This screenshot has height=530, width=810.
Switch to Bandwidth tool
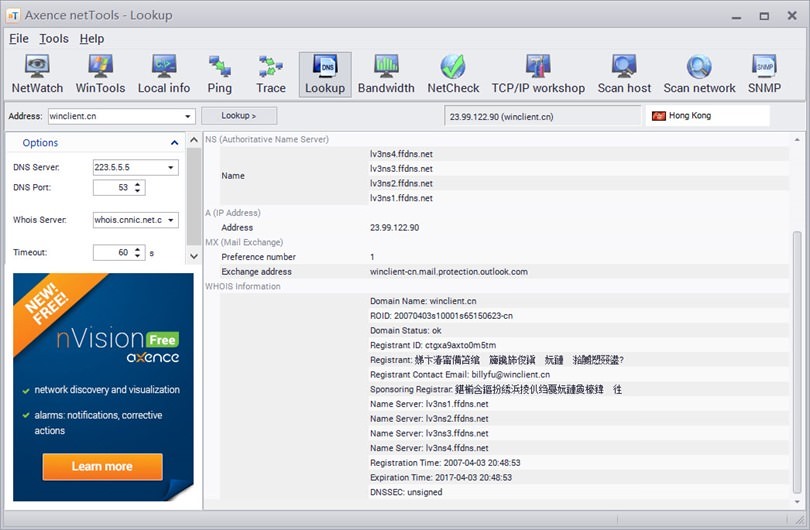click(386, 75)
